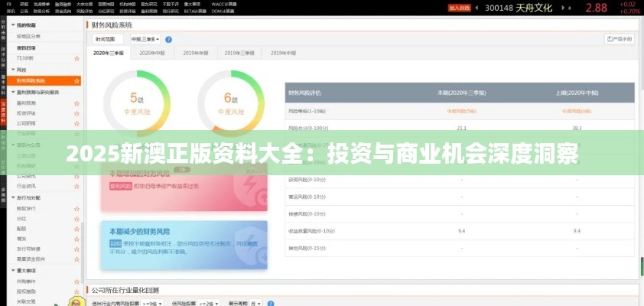Click the favorite star beside TEJ诊断

(76, 58)
